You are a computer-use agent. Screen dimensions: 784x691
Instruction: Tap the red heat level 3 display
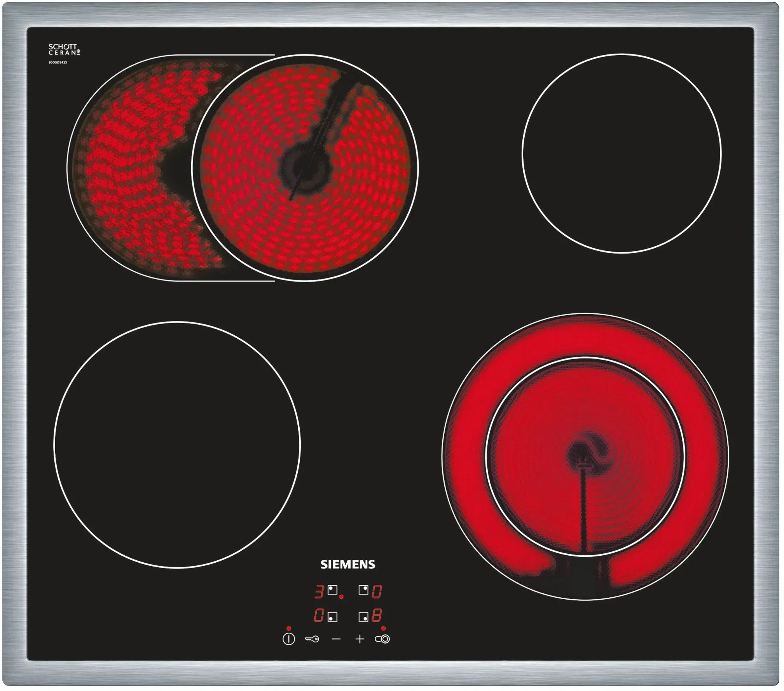pos(319,592)
